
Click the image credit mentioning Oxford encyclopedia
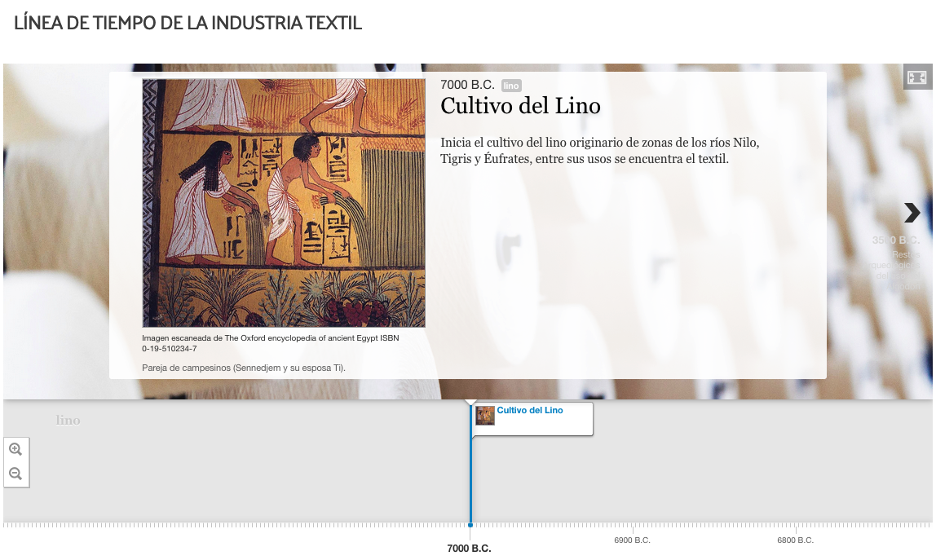[x=271, y=343]
